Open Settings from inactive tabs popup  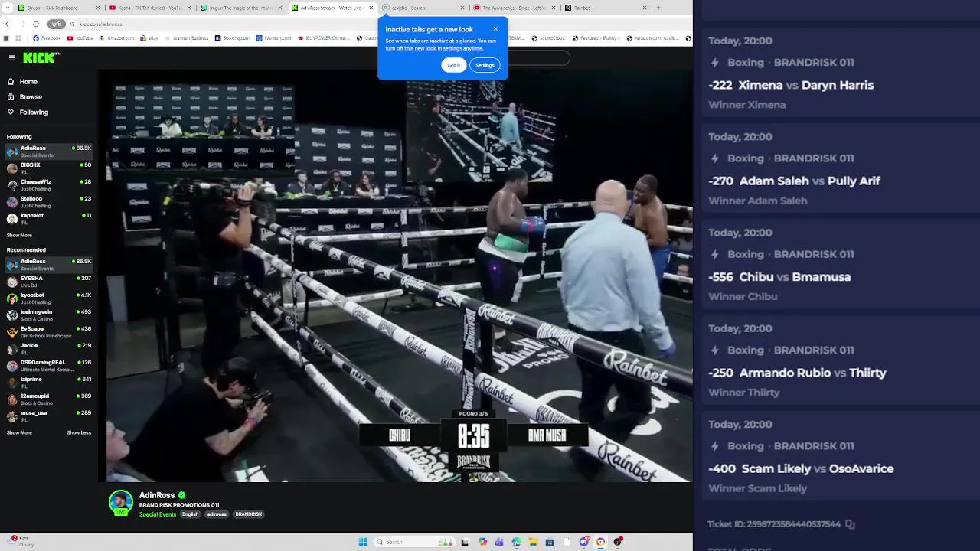pos(485,65)
